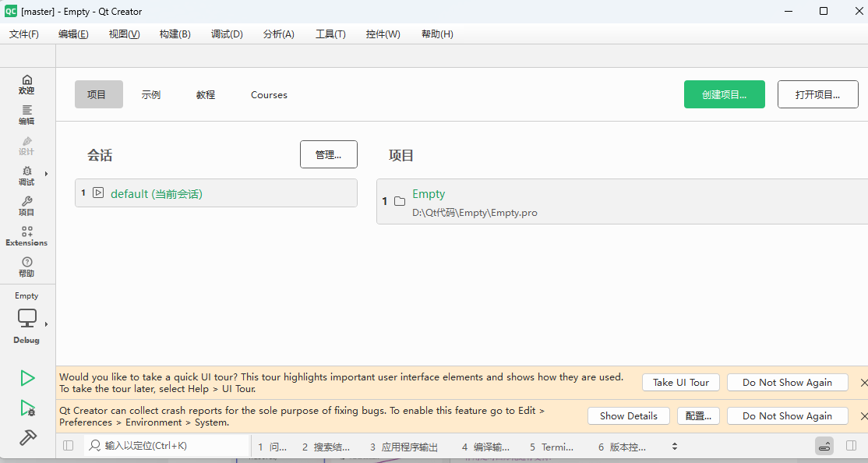Select the 示例 tab
Screen dimensions: 868x463
(150, 94)
